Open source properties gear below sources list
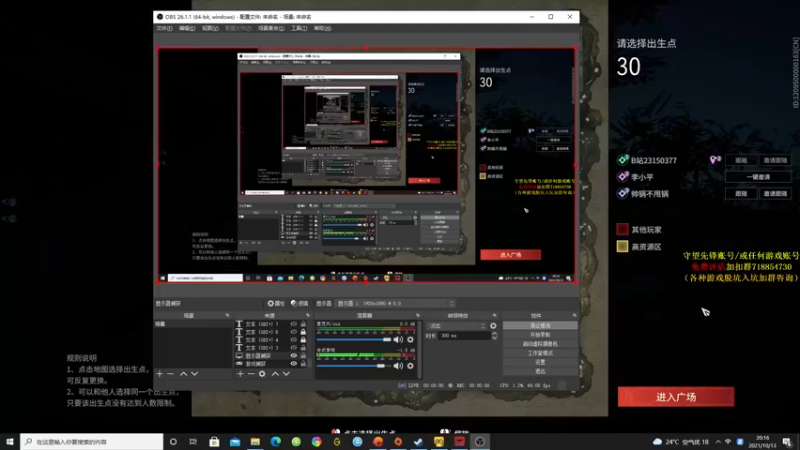Image resolution: width=800 pixels, height=450 pixels. pos(262,374)
